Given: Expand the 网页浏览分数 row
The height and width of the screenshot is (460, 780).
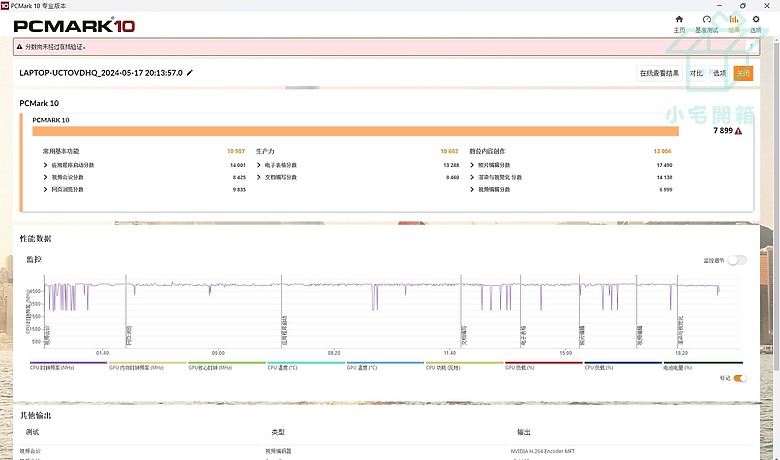Looking at the screenshot, I should point(45,189).
